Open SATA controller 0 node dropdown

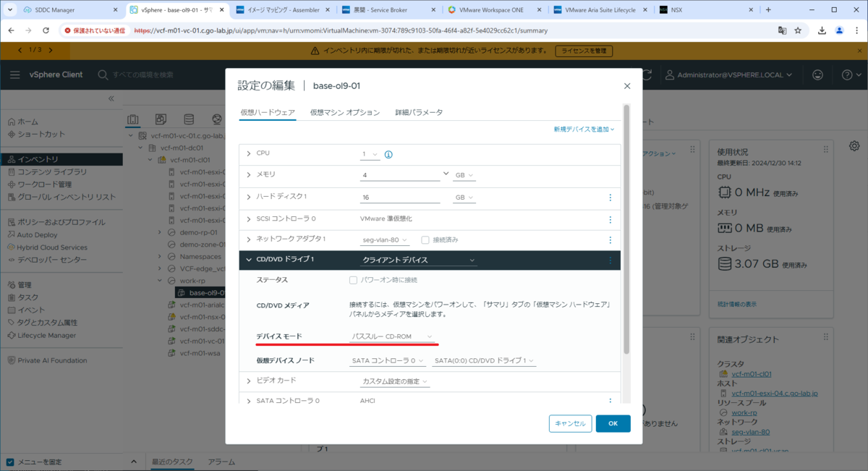388,360
